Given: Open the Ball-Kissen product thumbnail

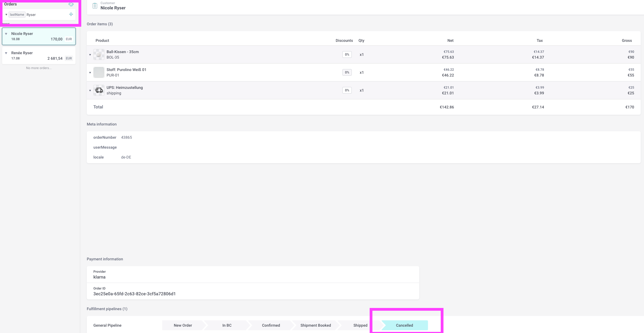Looking at the screenshot, I should 99,54.
